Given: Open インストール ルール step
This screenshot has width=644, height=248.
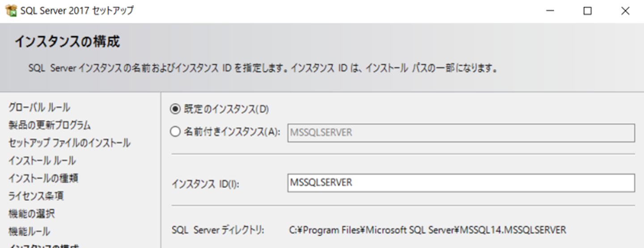Looking at the screenshot, I should (x=42, y=161).
